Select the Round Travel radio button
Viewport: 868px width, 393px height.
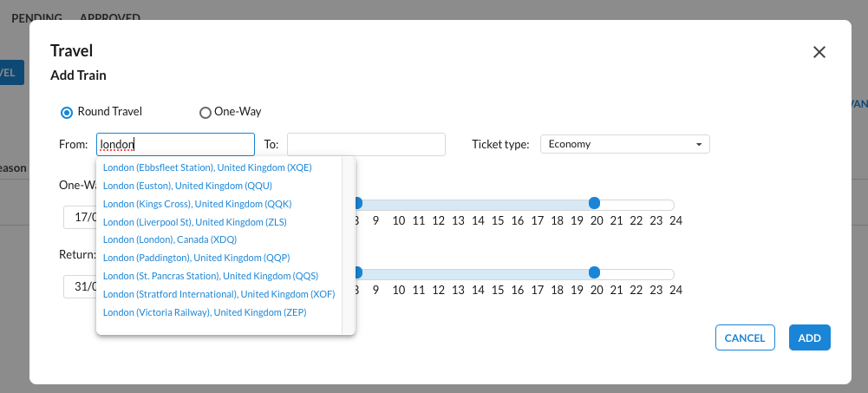tap(67, 113)
